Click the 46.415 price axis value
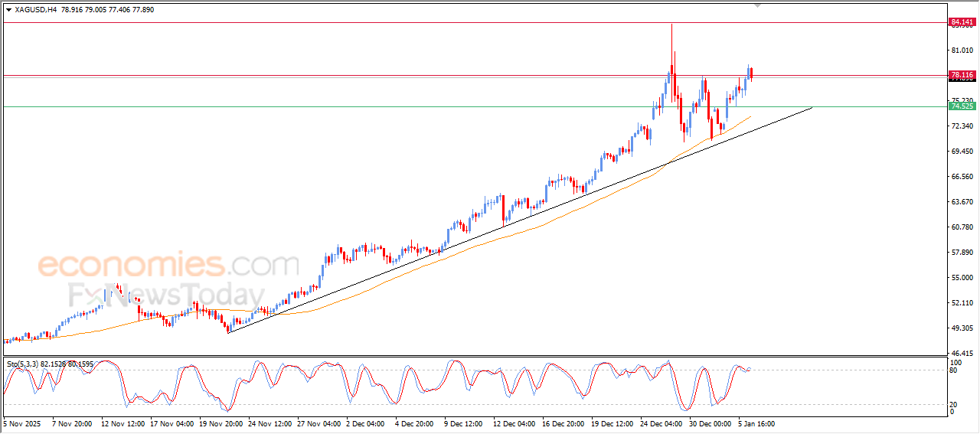 click(962, 353)
